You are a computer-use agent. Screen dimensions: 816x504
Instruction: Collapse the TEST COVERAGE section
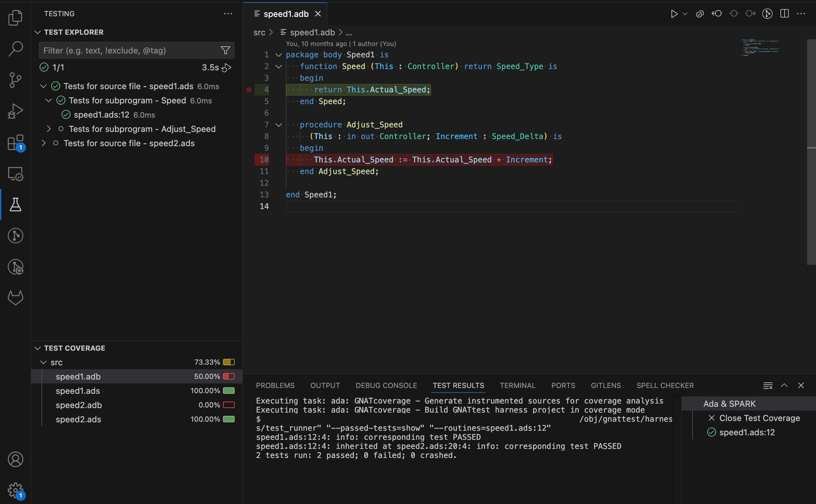38,348
